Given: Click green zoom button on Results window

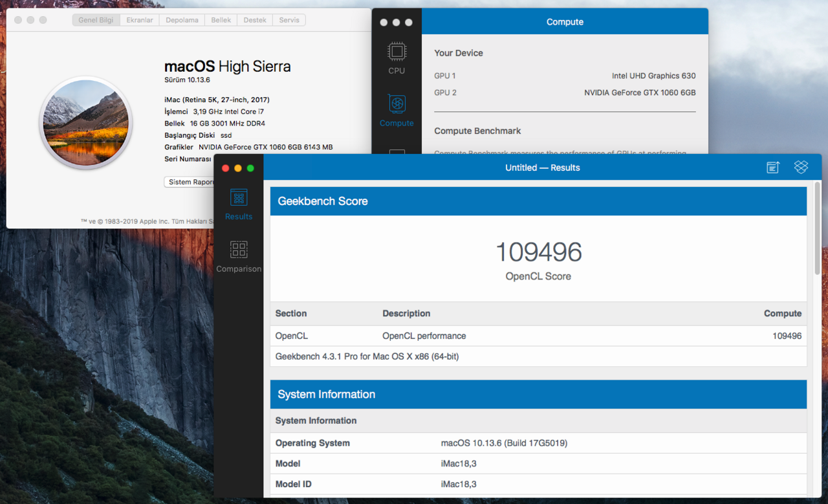Looking at the screenshot, I should point(250,168).
